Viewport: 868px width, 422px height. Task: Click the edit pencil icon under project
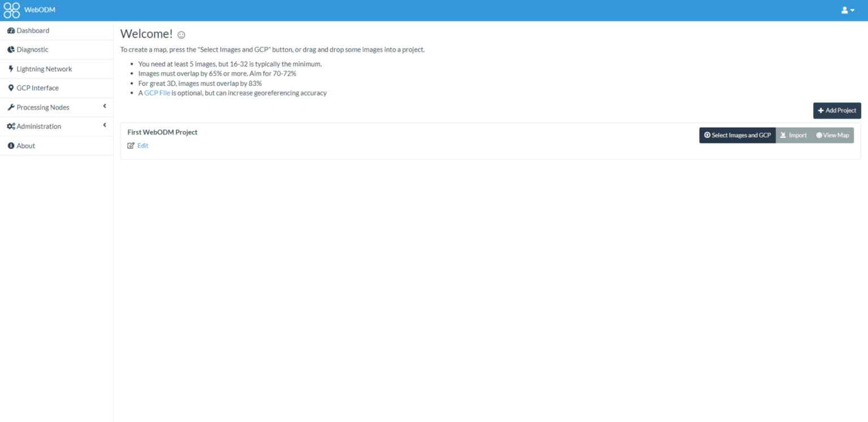pos(131,146)
